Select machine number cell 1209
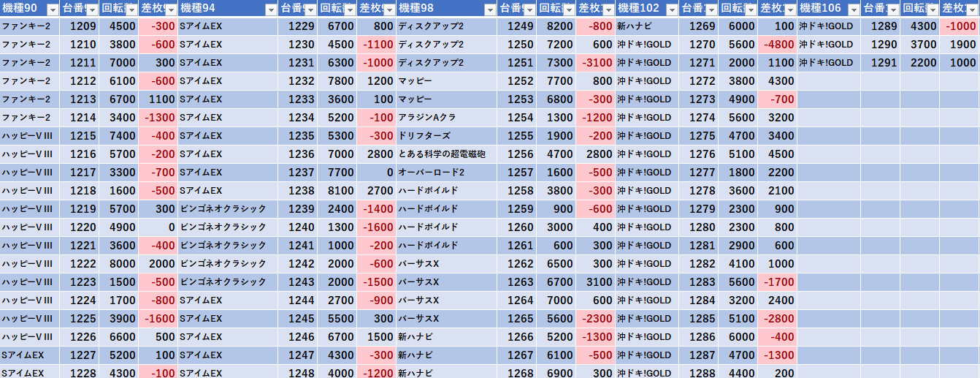 [x=80, y=26]
